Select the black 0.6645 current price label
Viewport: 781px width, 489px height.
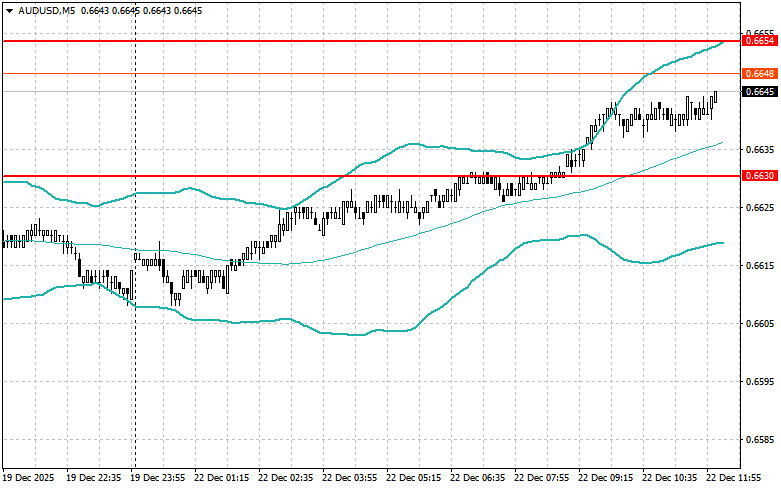(x=760, y=92)
